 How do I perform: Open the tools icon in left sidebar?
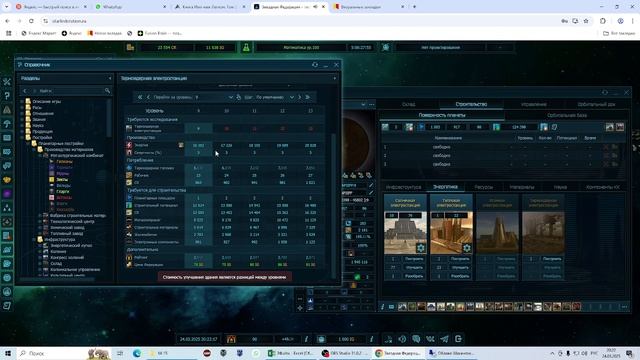tap(7, 82)
